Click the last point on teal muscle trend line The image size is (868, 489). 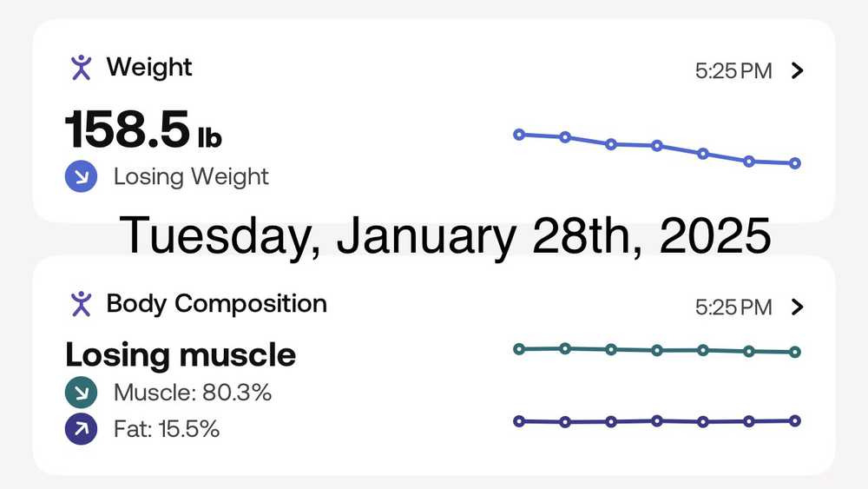(795, 352)
